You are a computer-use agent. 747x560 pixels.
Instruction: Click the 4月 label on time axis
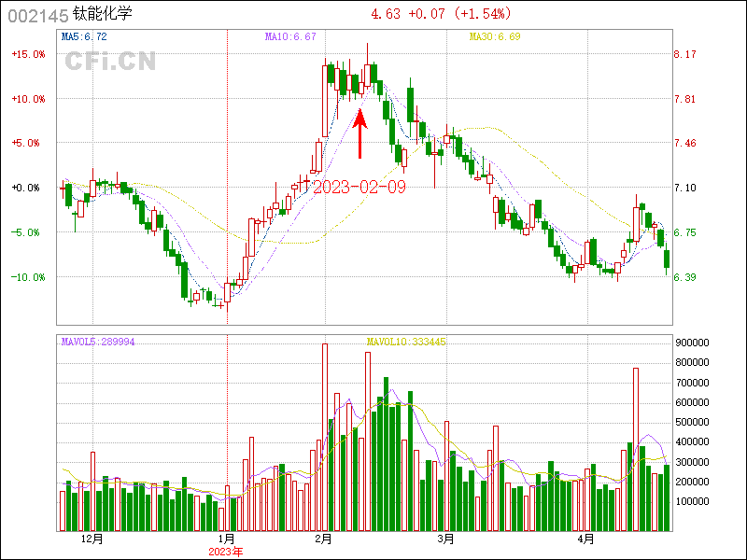click(585, 539)
